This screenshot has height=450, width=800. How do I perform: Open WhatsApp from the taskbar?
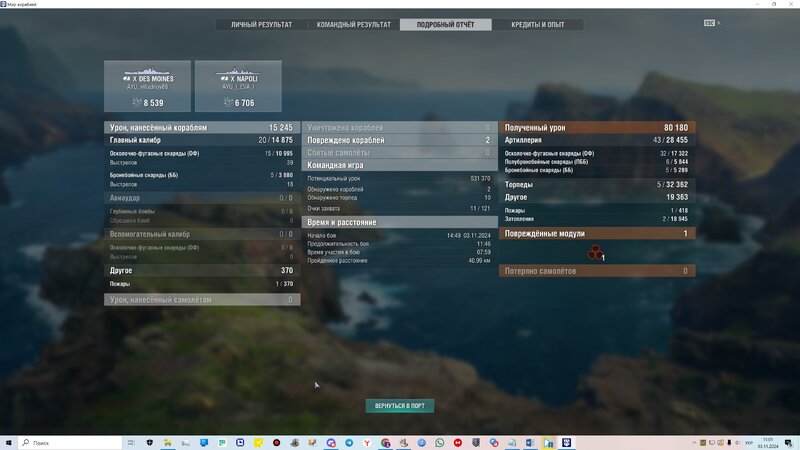pyautogui.click(x=439, y=442)
